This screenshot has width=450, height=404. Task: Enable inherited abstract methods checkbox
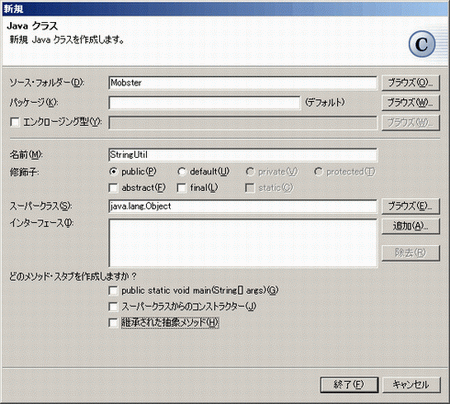[113, 323]
